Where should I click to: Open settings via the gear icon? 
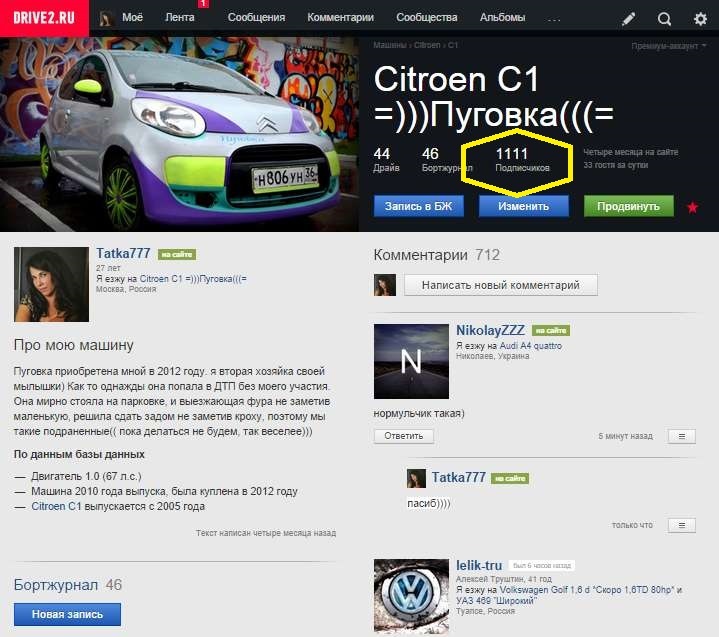[700, 19]
